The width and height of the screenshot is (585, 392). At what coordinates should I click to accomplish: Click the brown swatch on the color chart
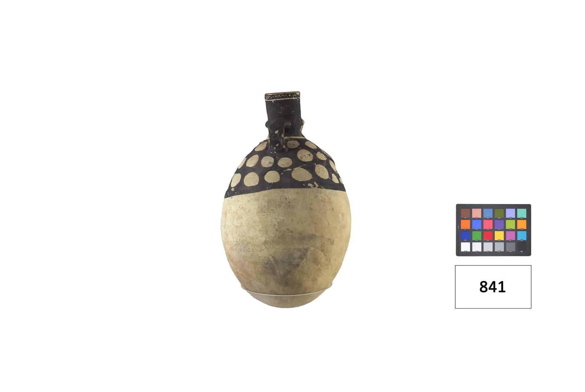[x=465, y=213]
